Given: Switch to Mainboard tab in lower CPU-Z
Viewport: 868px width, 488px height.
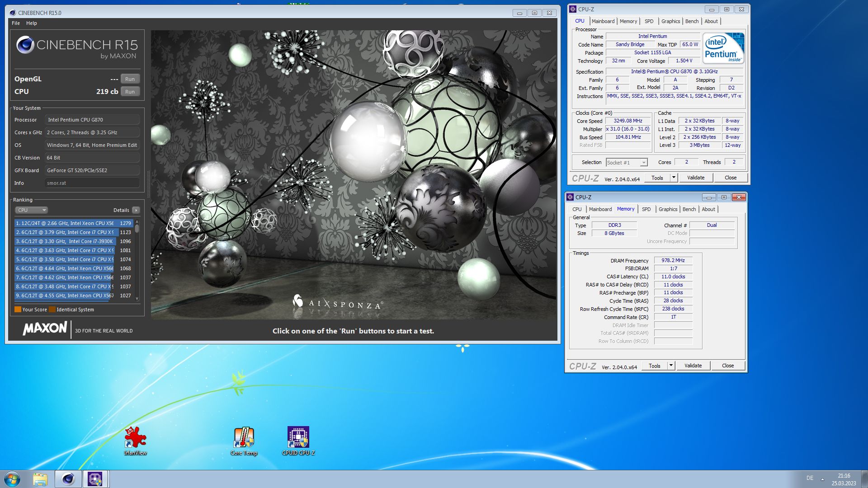Looking at the screenshot, I should (600, 209).
